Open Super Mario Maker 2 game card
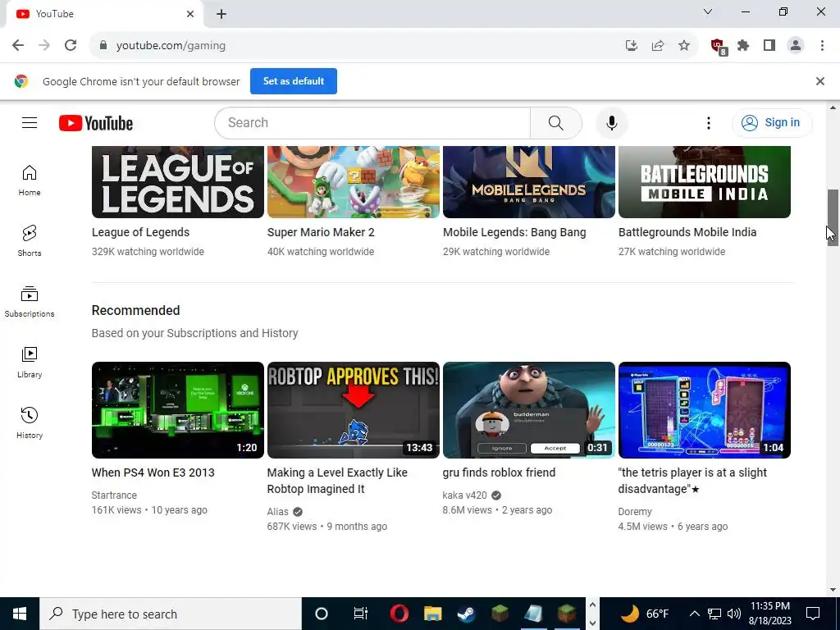The image size is (840, 630). [x=354, y=182]
